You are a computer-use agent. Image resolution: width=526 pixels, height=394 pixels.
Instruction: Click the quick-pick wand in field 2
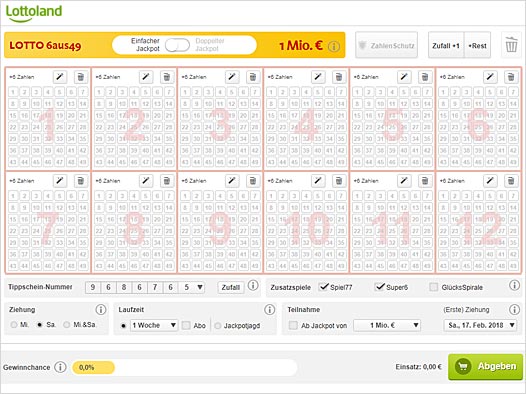(x=146, y=77)
